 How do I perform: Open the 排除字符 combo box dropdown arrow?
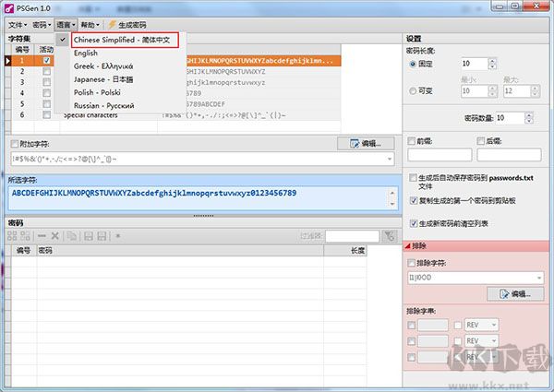pos(539,278)
